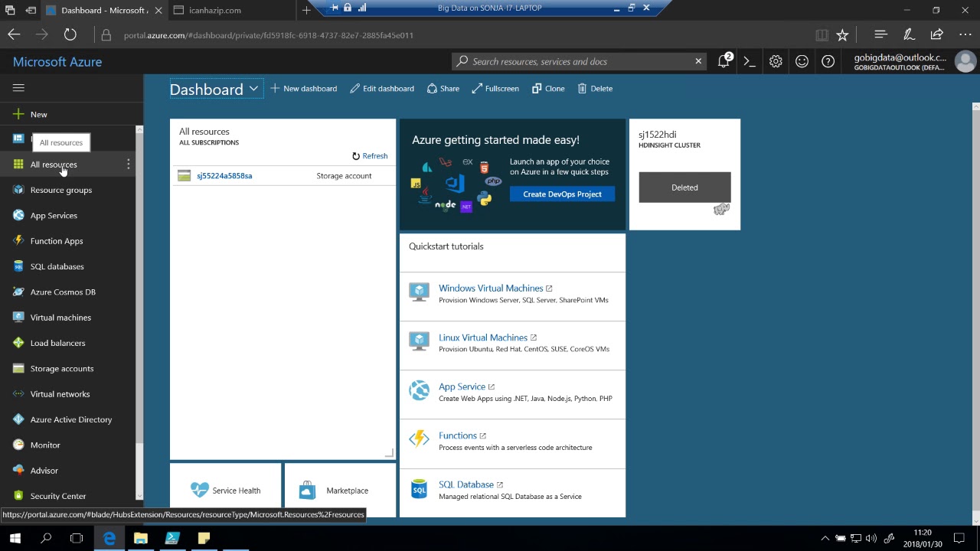Open storage account sj55224a5858sa
980x551 pixels.
click(x=224, y=176)
